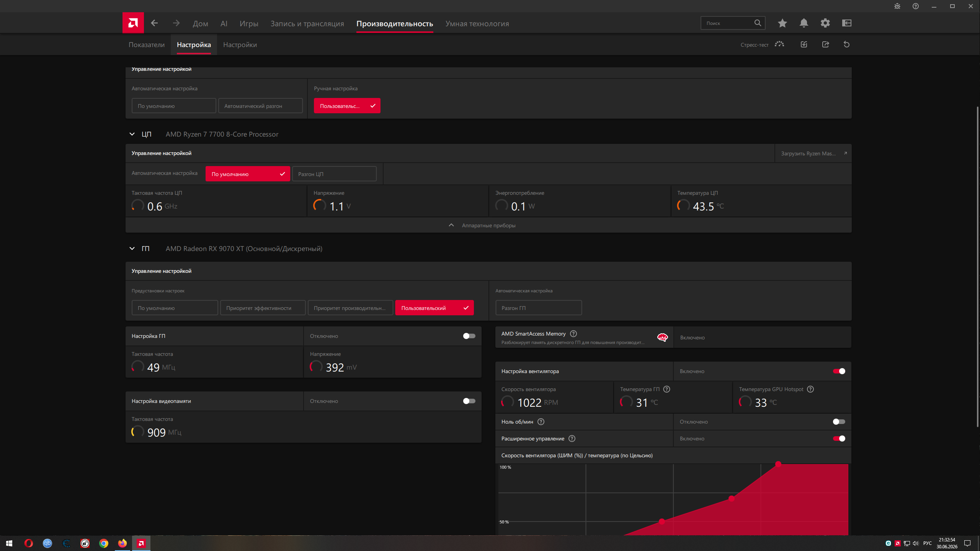Enable the Ноль об/мин toggle
980x551 pixels.
point(839,422)
